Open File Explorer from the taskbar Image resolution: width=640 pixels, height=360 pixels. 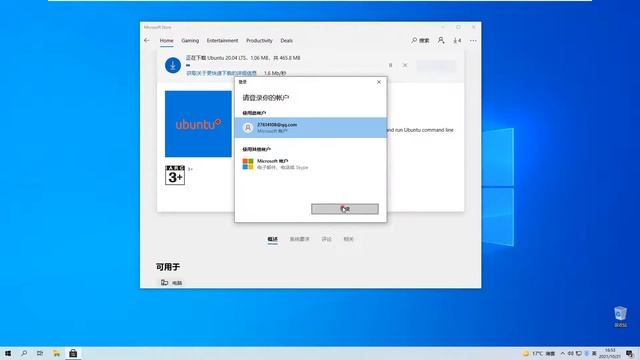click(x=56, y=353)
